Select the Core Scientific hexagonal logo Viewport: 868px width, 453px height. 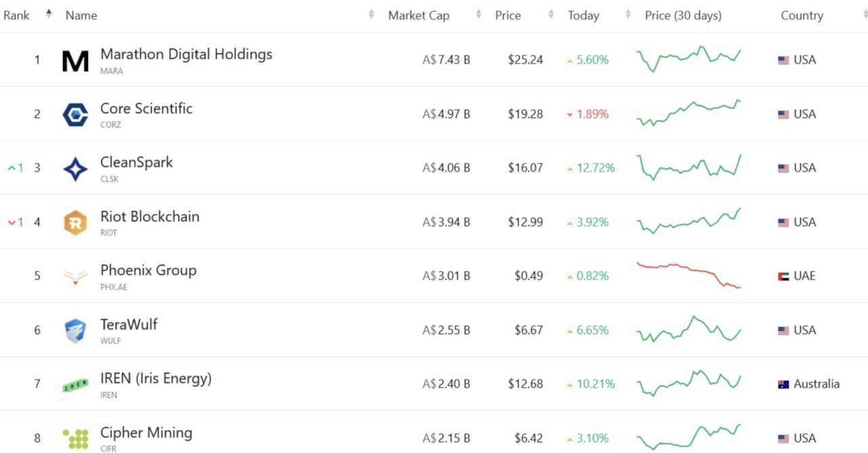tap(75, 113)
